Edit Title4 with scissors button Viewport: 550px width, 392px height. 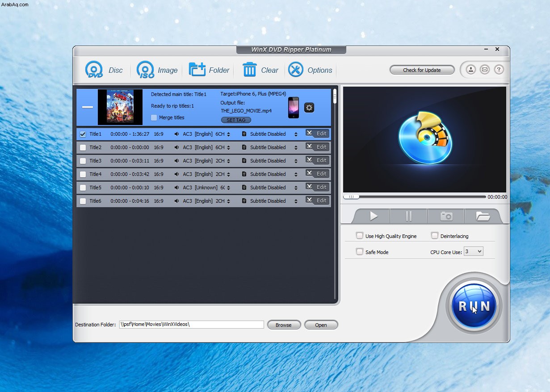(317, 174)
